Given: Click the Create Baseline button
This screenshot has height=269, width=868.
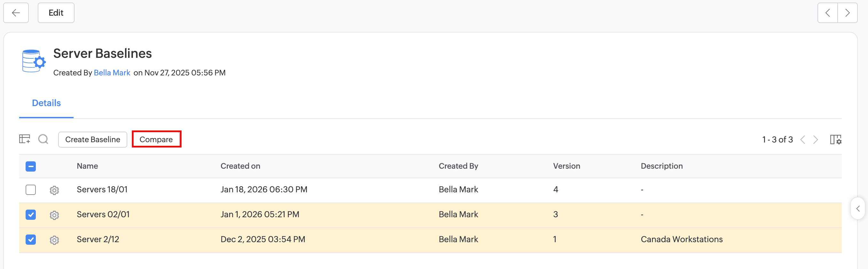Looking at the screenshot, I should 93,139.
